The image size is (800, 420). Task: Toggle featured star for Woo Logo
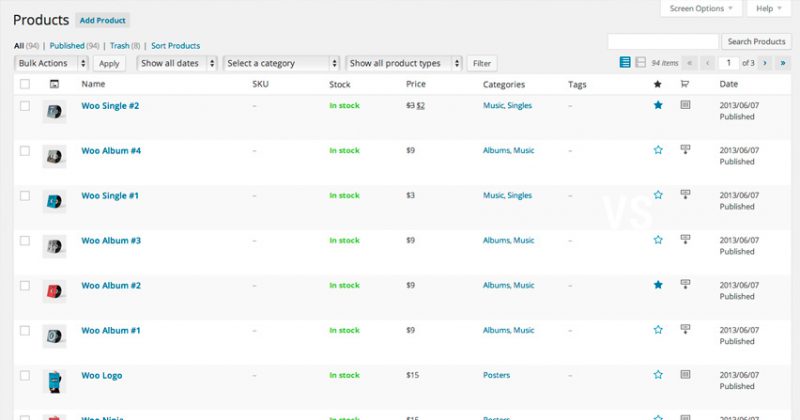click(658, 375)
